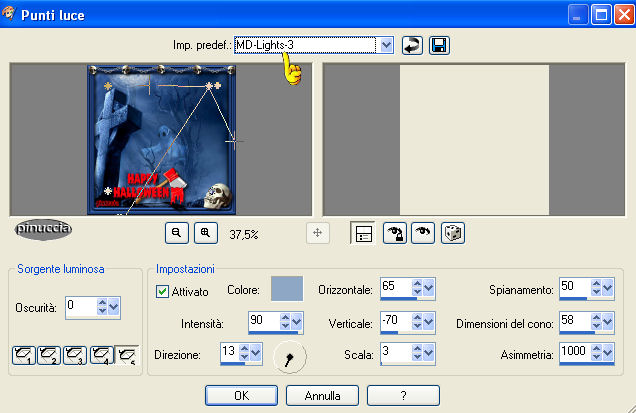Viewport: 636px width, 413px height.
Task: Select light source 1 button
Action: [x=24, y=355]
